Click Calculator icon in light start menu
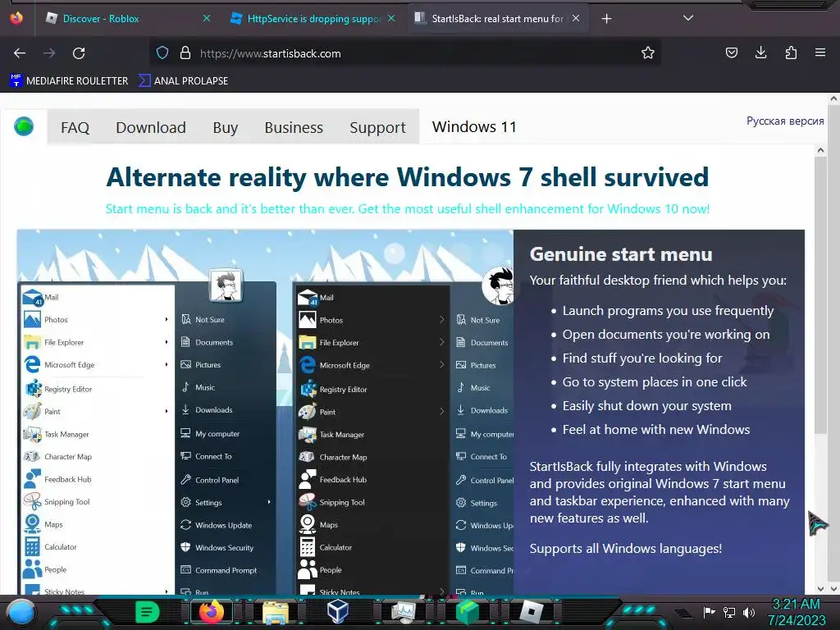 pos(32,547)
